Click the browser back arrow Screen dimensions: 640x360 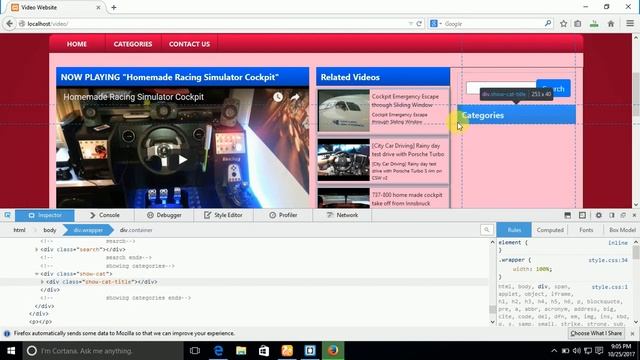click(9, 24)
